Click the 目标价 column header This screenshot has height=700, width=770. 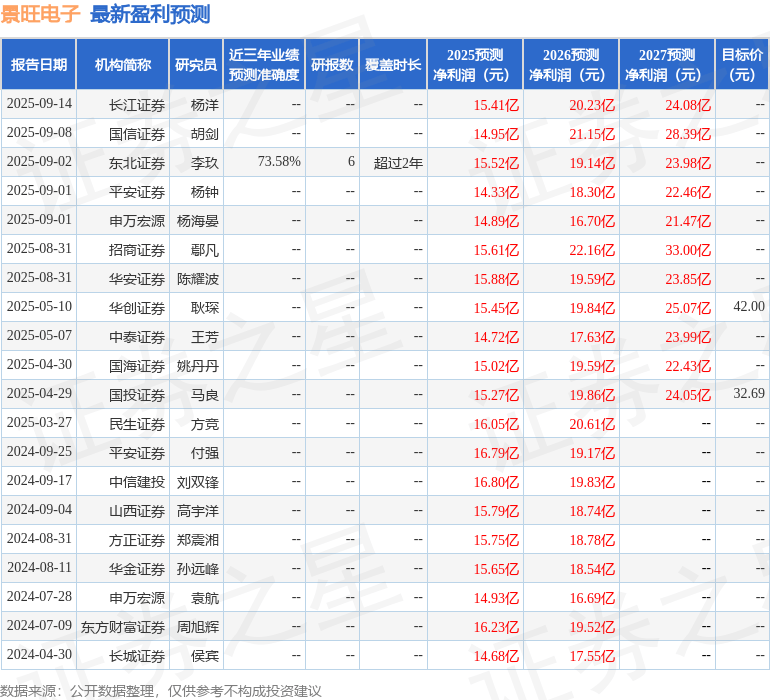coord(742,65)
